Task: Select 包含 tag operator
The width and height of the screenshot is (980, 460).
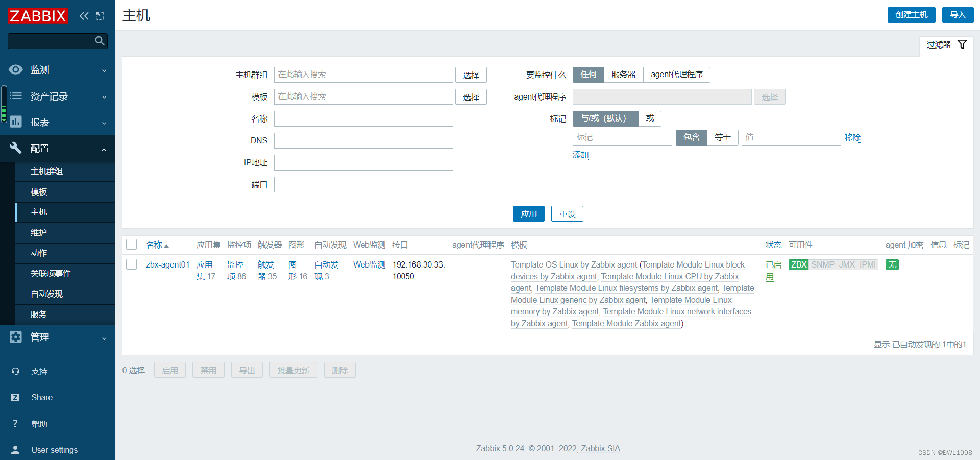Action: coord(692,137)
